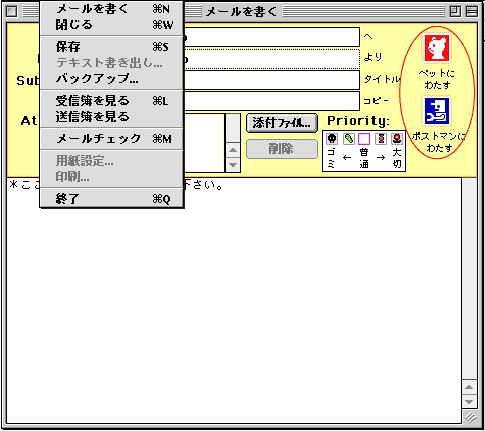Select the green caterpillar priority icon

[348, 139]
